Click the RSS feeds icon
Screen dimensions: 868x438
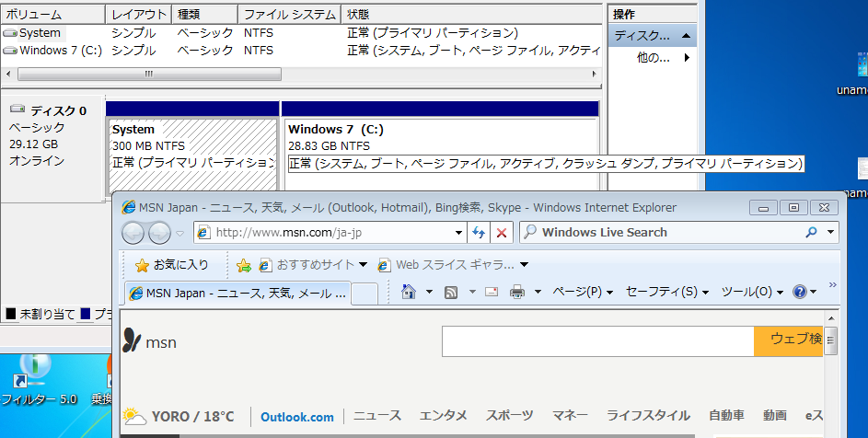pyautogui.click(x=451, y=292)
